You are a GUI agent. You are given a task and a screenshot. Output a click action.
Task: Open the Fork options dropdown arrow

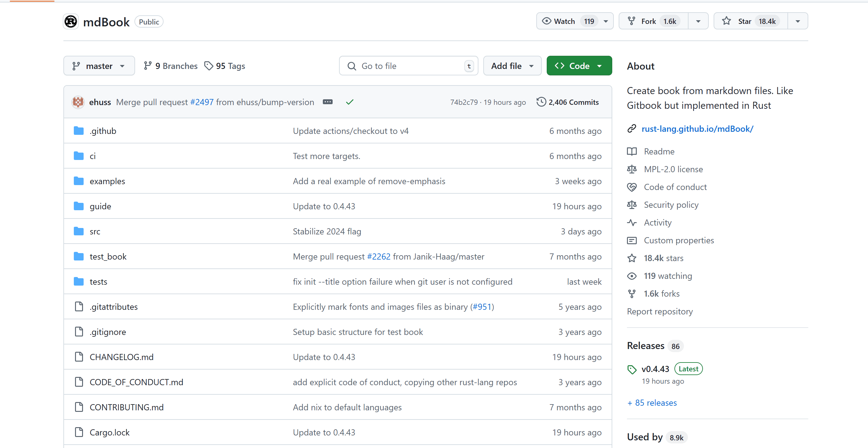pyautogui.click(x=698, y=21)
